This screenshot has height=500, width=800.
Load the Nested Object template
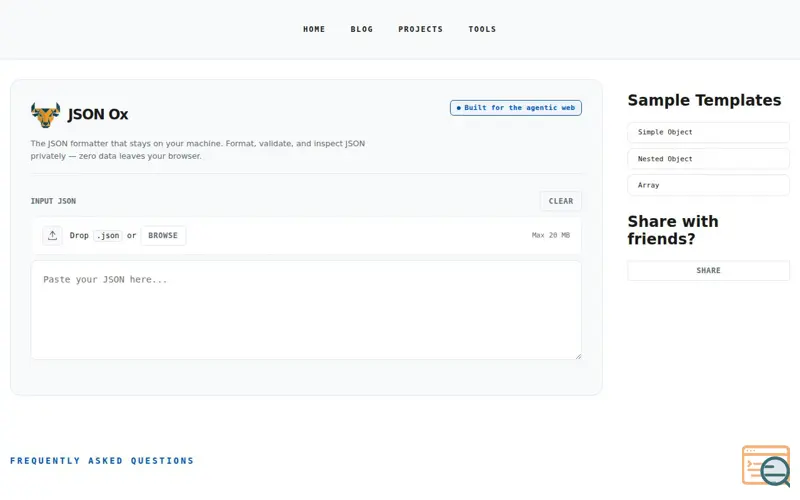(x=708, y=159)
